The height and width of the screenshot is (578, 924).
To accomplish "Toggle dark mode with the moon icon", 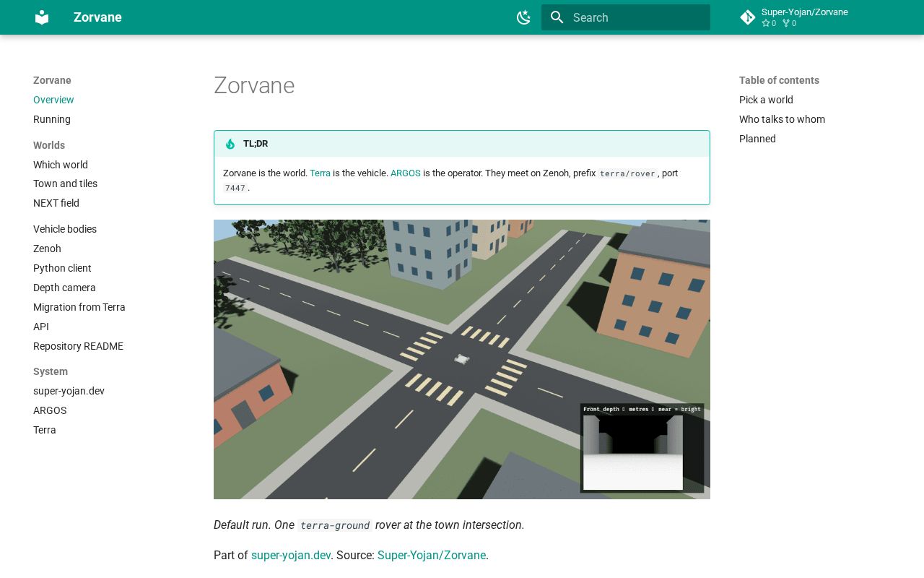I will pyautogui.click(x=524, y=17).
